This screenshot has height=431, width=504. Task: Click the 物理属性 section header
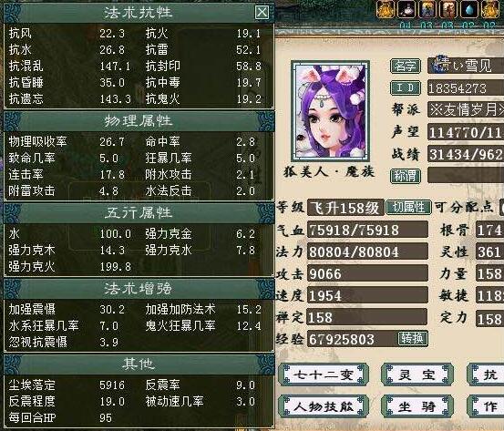(139, 121)
